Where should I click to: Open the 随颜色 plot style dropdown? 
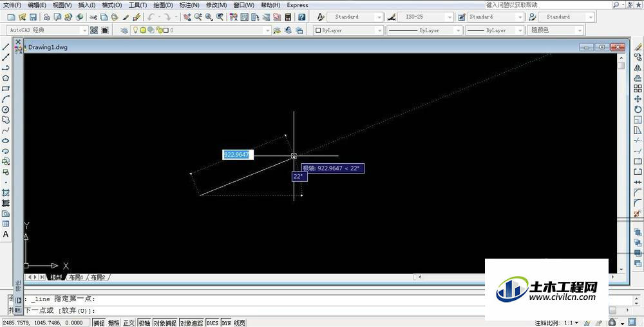580,30
